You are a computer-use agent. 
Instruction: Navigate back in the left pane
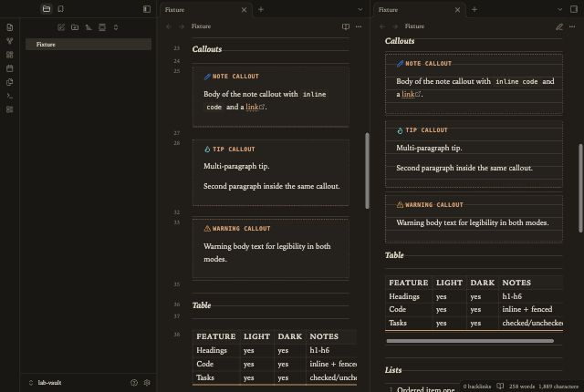click(x=169, y=26)
